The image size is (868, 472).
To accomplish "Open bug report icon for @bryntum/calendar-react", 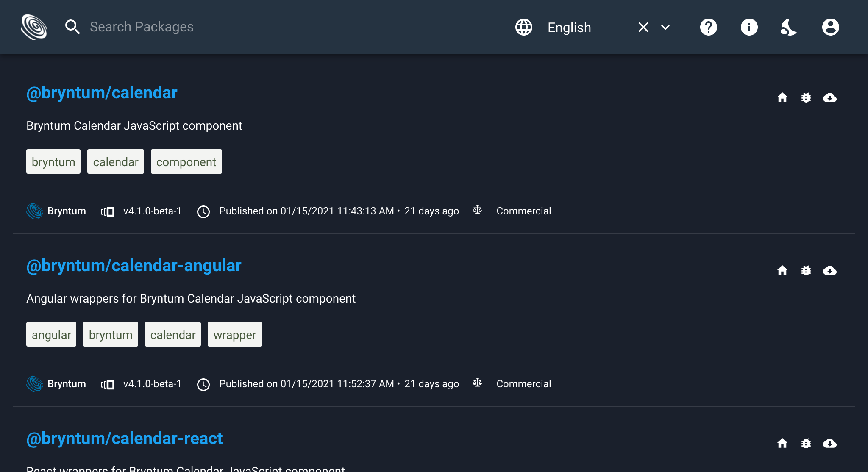I will (x=806, y=444).
